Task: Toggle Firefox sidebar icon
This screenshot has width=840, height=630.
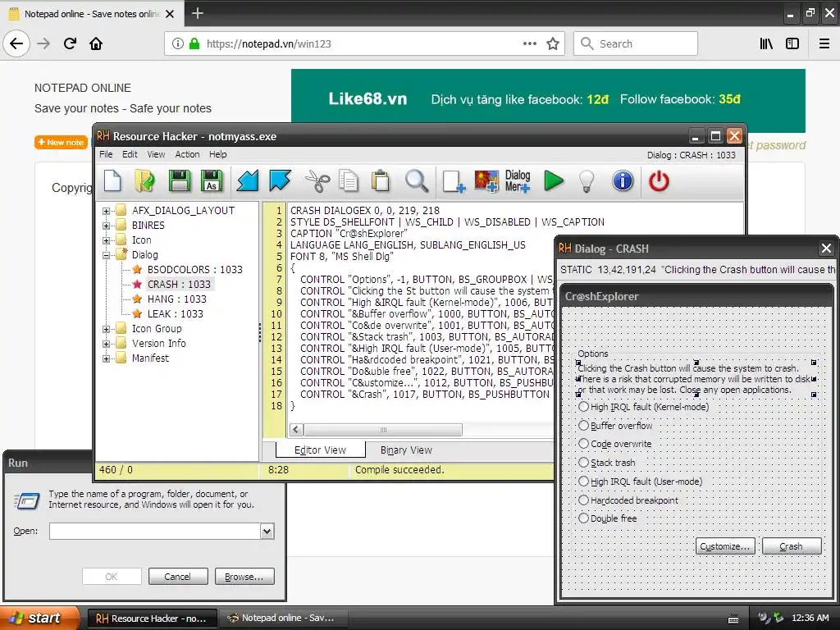Action: [792, 43]
